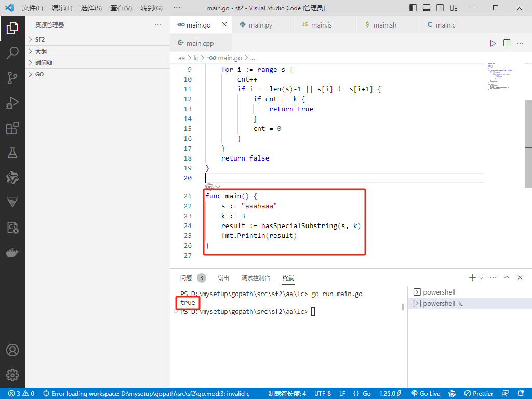Switch to main.cpp tab
This screenshot has height=399, width=532.
pos(200,43)
